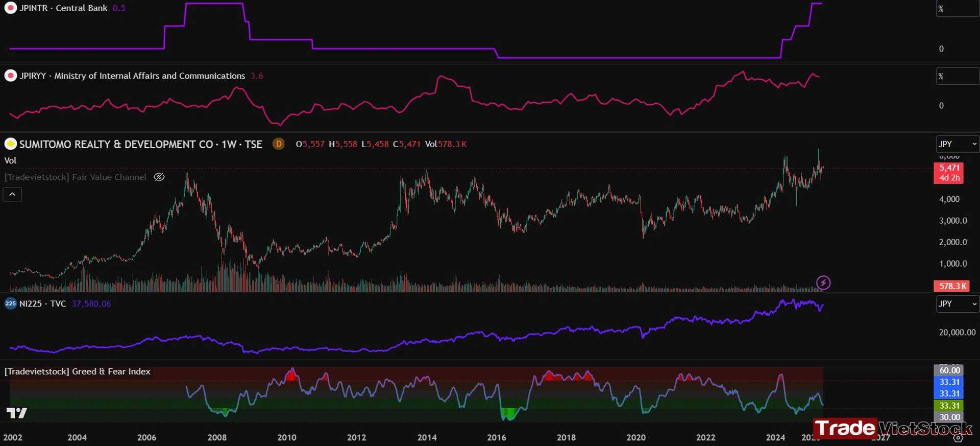This screenshot has width=980, height=446.
Task: Open the JPY currency dropdown for Sumitomo pane
Action: pos(957,144)
